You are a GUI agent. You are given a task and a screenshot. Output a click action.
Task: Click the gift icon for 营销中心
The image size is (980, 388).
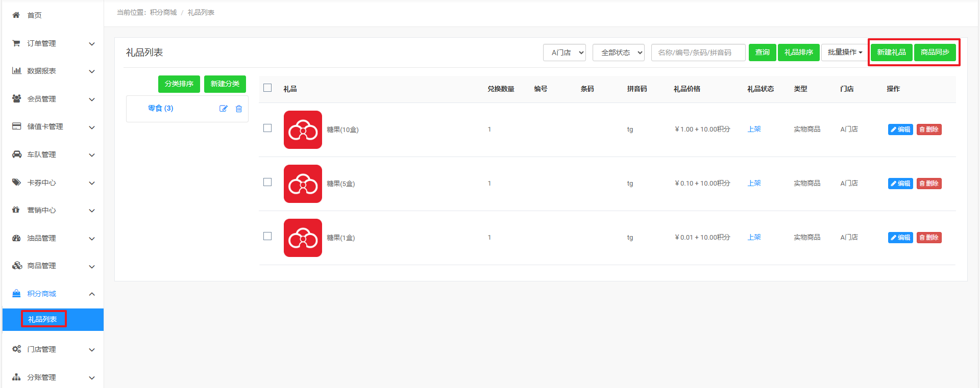(16, 210)
